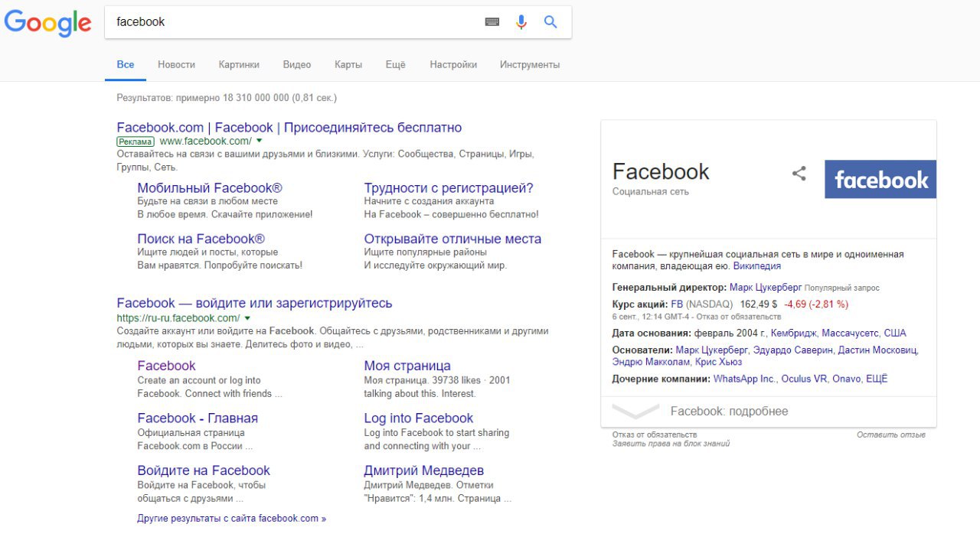Image resolution: width=980 pixels, height=537 pixels.
Task: Open 'Facebook - Главная' sitelink
Action: tap(198, 418)
